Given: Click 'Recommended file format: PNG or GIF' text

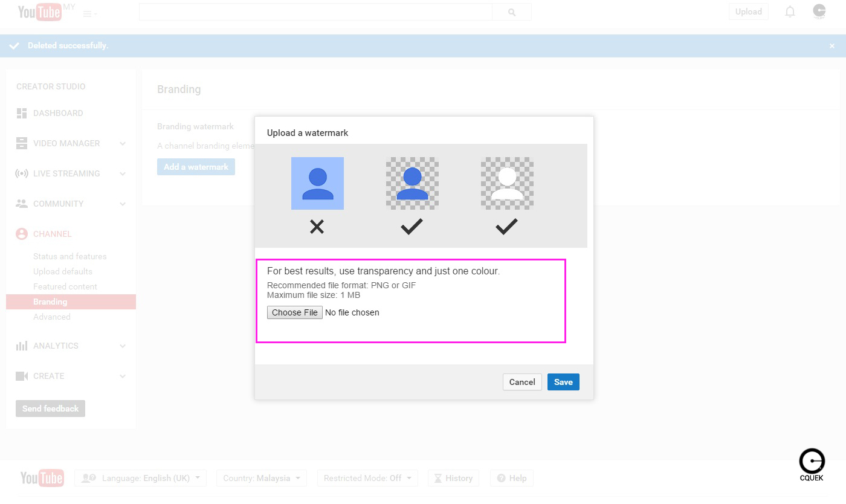Looking at the screenshot, I should tap(341, 285).
